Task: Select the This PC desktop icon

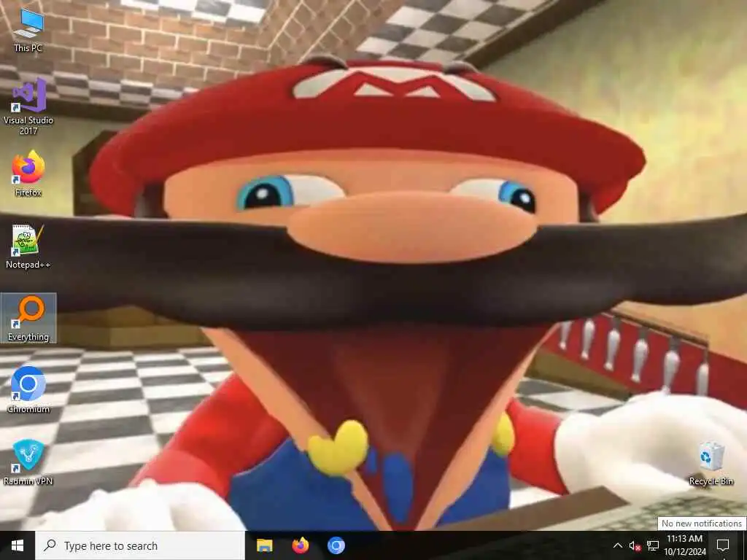Action: point(28,30)
